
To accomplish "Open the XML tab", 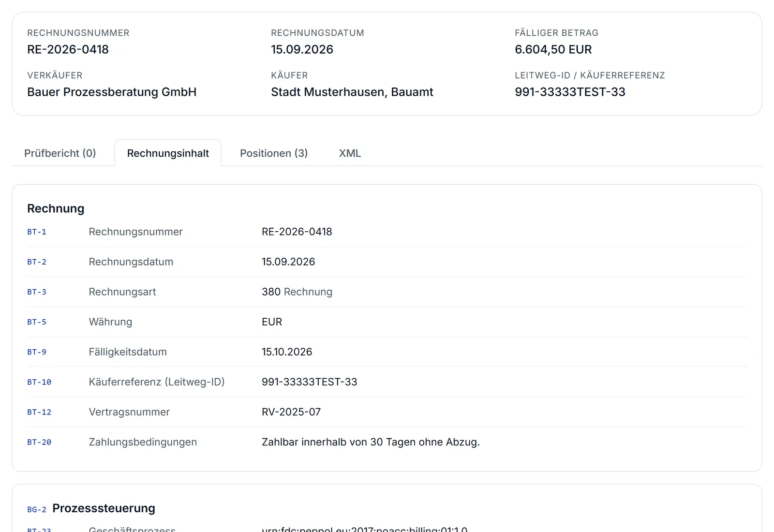I will 350,153.
